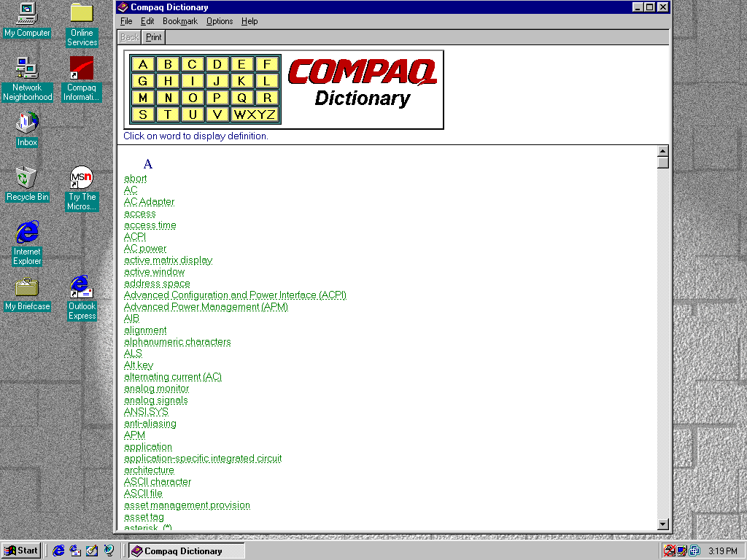This screenshot has width=747, height=560.
Task: Select the T key tile
Action: [168, 114]
